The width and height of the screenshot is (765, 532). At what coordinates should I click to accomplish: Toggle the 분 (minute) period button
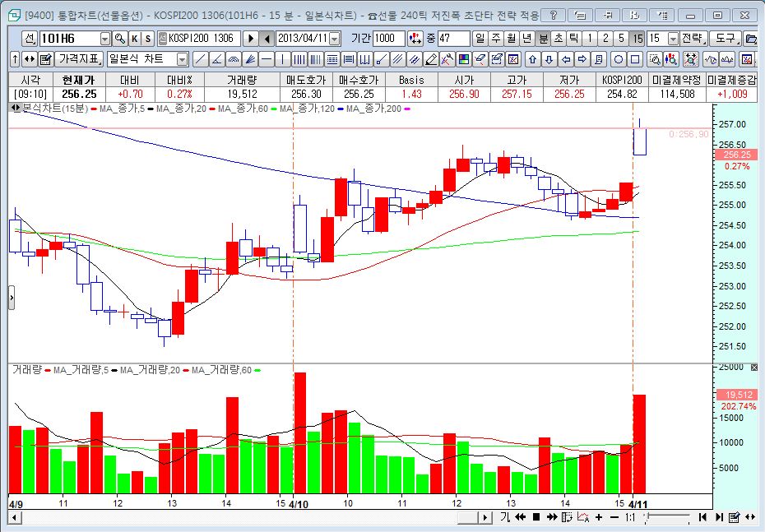click(543, 39)
